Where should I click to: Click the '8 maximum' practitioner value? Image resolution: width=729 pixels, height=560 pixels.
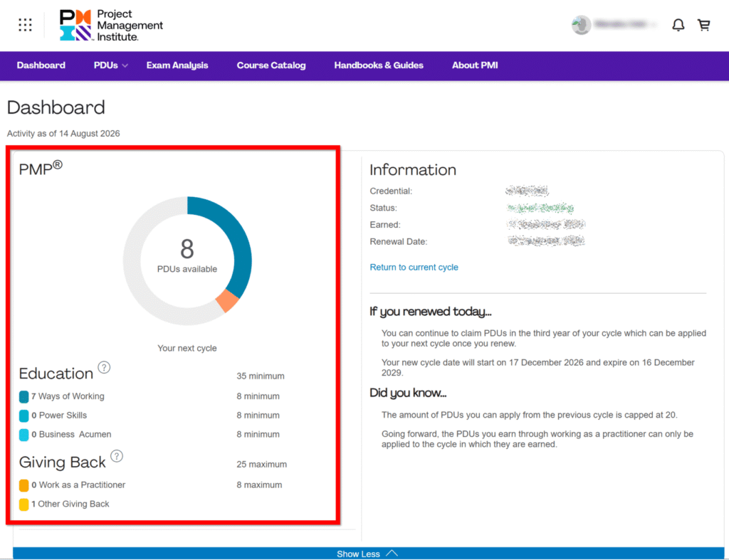pos(259,485)
